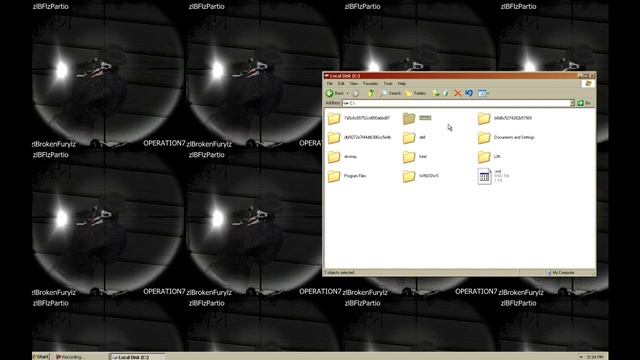Image resolution: width=640 pixels, height=360 pixels.
Task: Select the folder below Documents and Settings
Action: click(489, 157)
